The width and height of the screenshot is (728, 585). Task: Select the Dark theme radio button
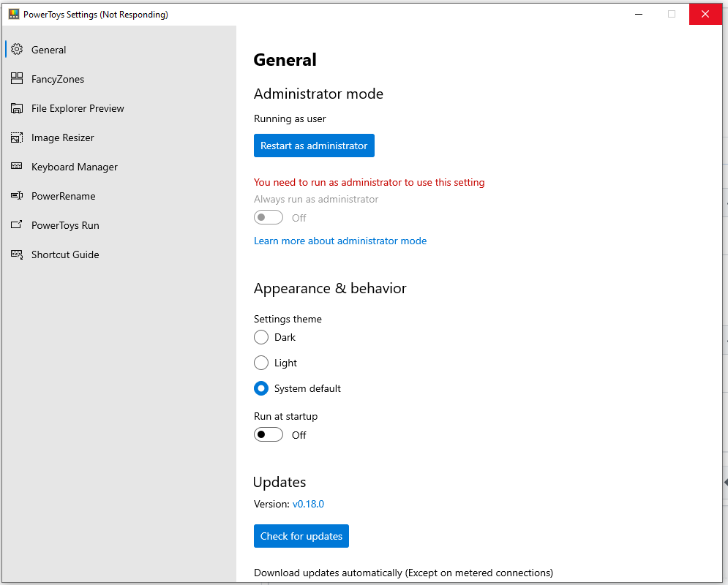click(x=261, y=337)
